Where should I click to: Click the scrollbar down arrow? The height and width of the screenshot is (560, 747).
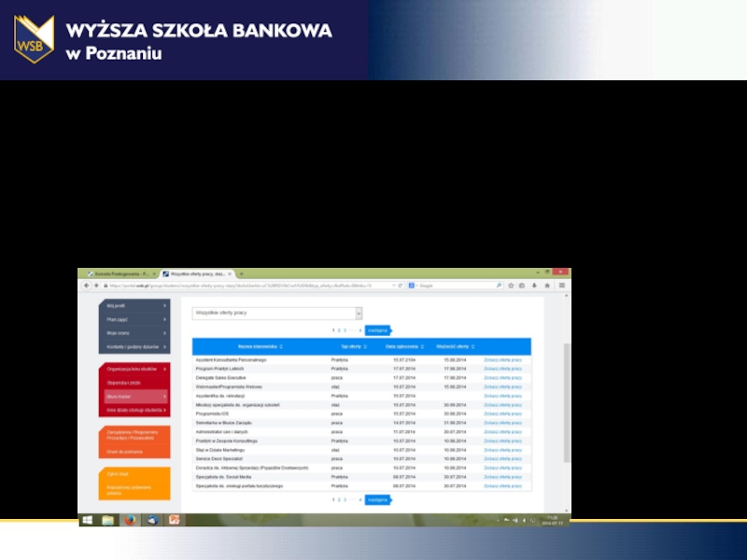click(x=567, y=511)
